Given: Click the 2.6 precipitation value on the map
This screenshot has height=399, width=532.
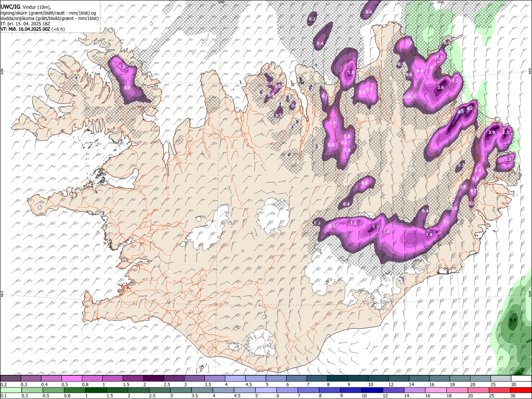Looking at the screenshot, I should (x=441, y=88).
